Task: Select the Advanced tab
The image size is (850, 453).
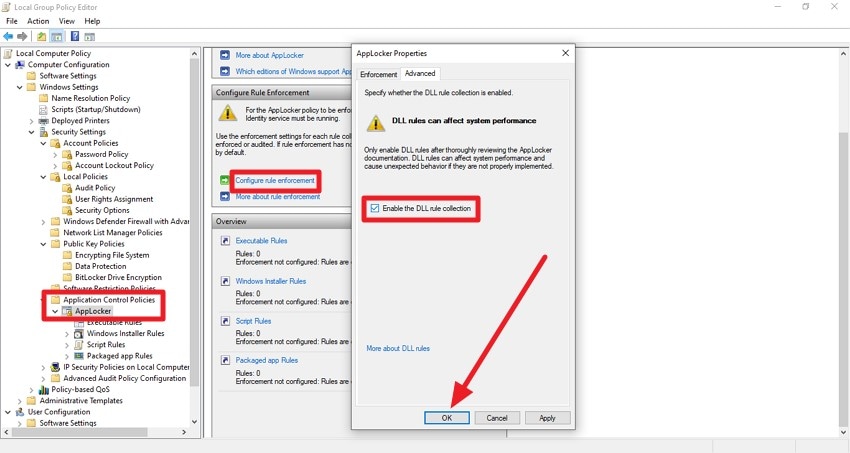Action: (x=420, y=73)
